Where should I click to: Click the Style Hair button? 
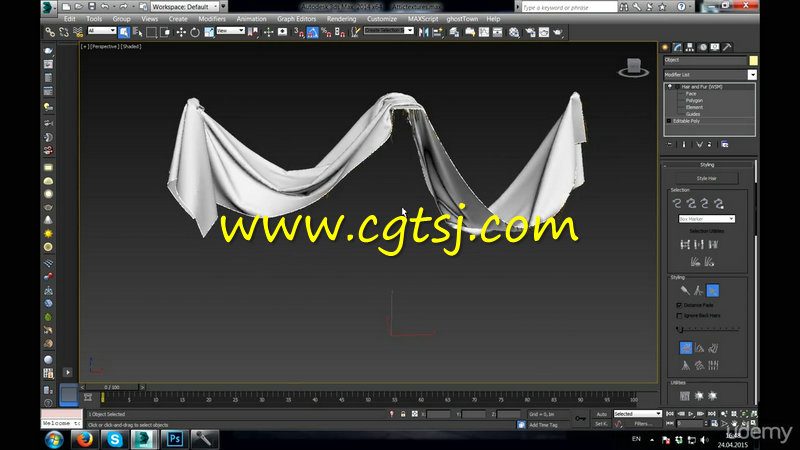pyautogui.click(x=707, y=179)
